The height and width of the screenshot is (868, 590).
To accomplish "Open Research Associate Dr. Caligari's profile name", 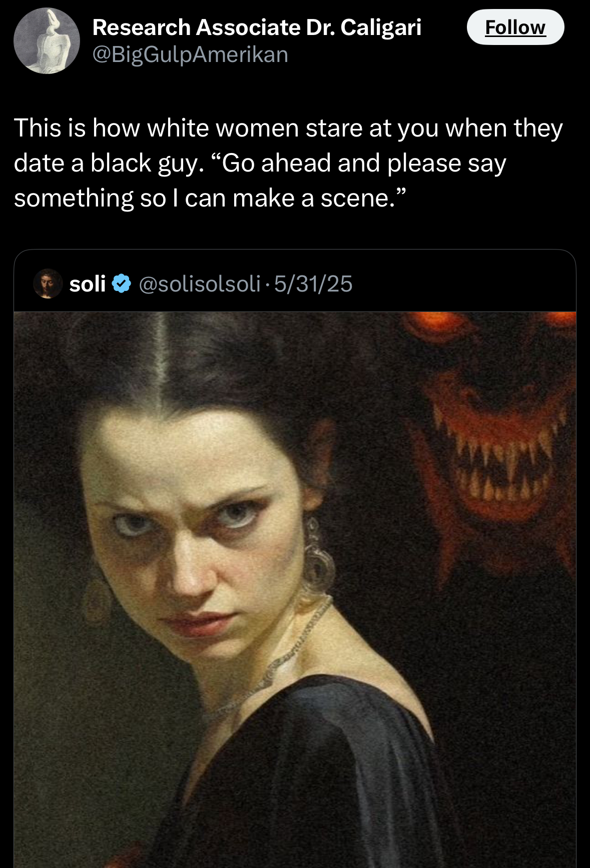I will click(x=257, y=27).
